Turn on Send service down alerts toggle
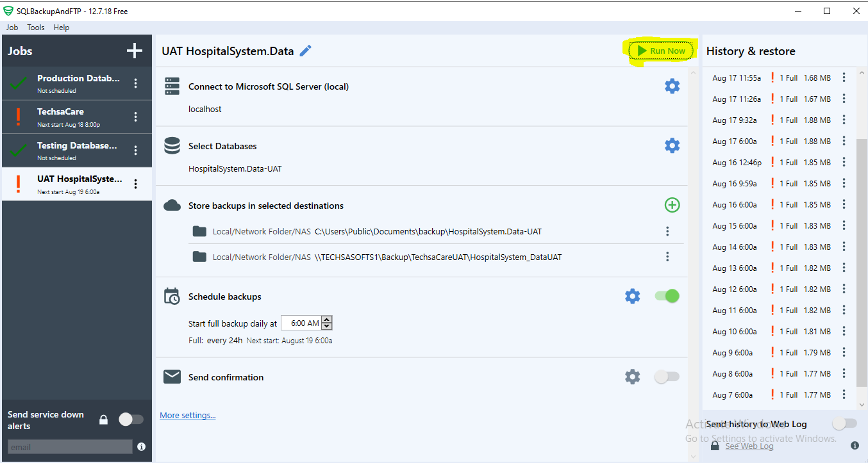This screenshot has width=868, height=463. click(131, 419)
